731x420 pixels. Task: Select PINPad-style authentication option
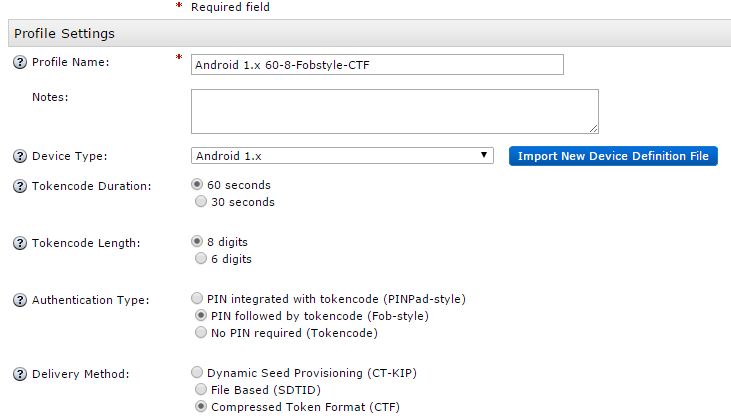(x=198, y=299)
